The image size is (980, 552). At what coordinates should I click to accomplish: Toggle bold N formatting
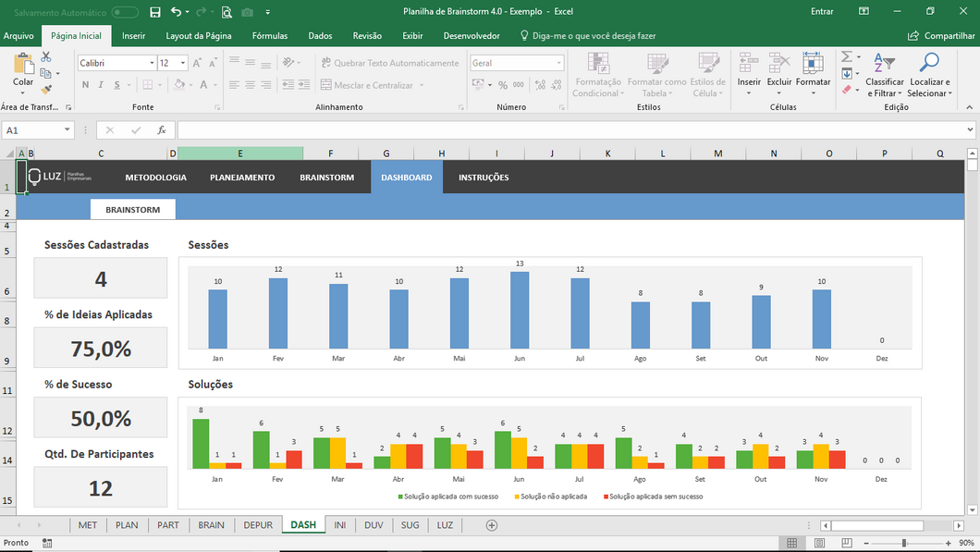(86, 84)
